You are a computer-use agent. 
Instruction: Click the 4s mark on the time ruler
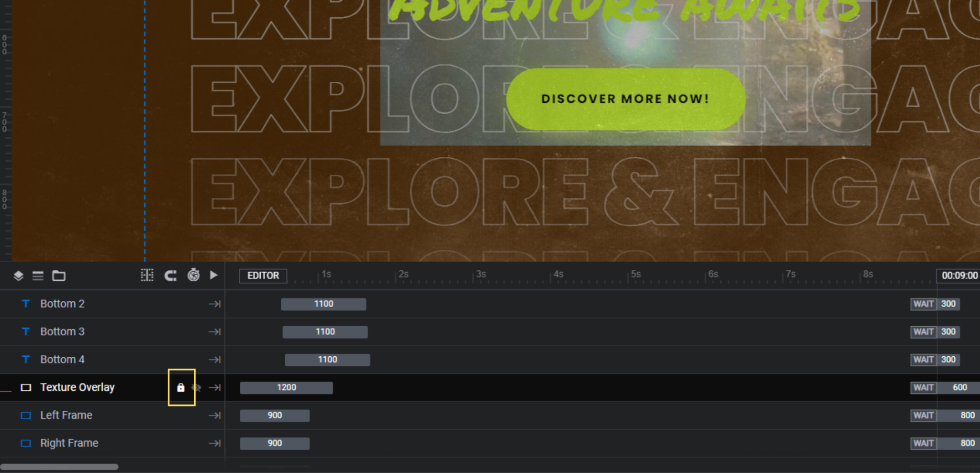558,274
